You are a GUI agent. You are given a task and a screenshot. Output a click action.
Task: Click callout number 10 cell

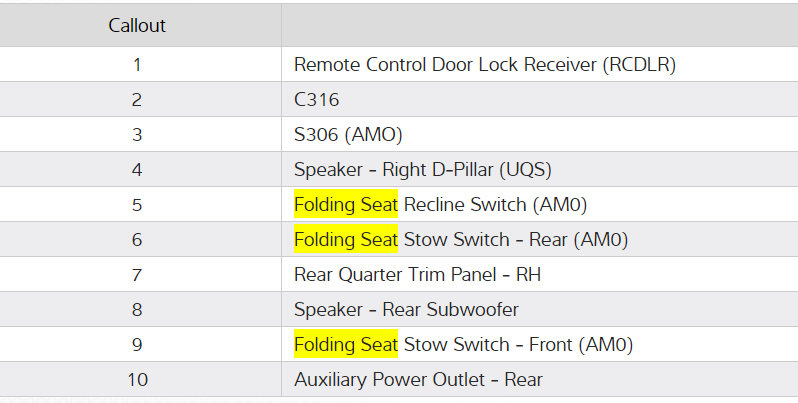coord(137,380)
